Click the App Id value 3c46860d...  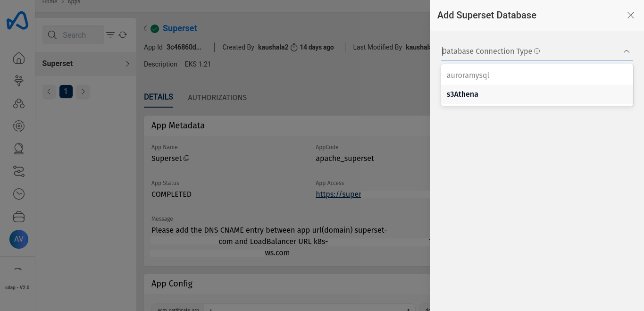pyautogui.click(x=184, y=47)
